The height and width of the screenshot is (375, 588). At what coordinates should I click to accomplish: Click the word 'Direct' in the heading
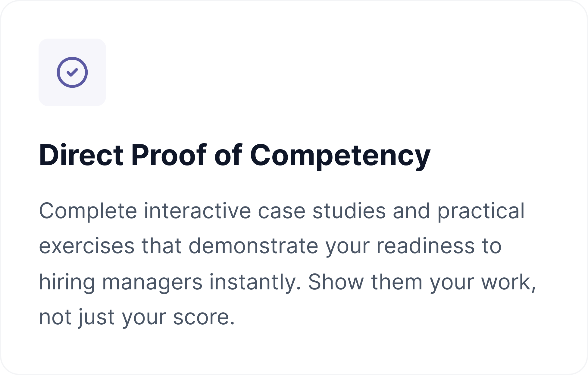pos(81,155)
